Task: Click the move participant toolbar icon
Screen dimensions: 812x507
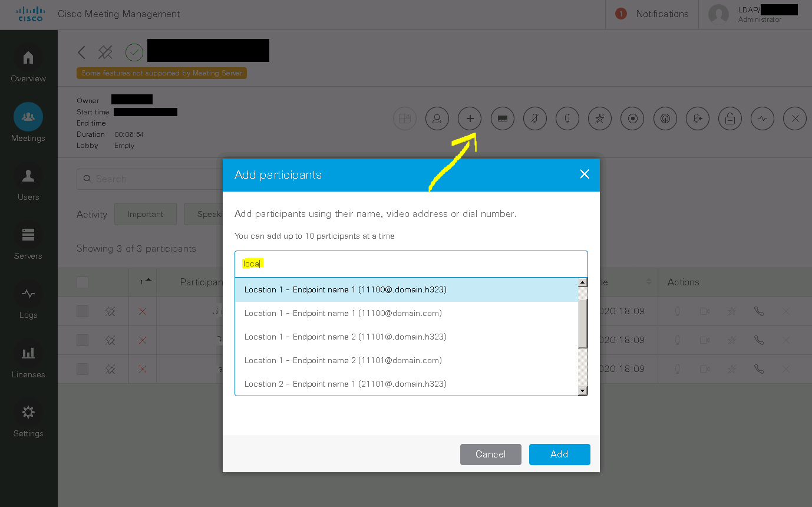Action: (x=437, y=118)
